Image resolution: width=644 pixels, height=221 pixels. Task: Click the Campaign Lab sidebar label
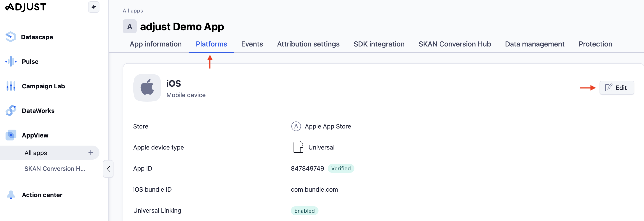tap(43, 86)
